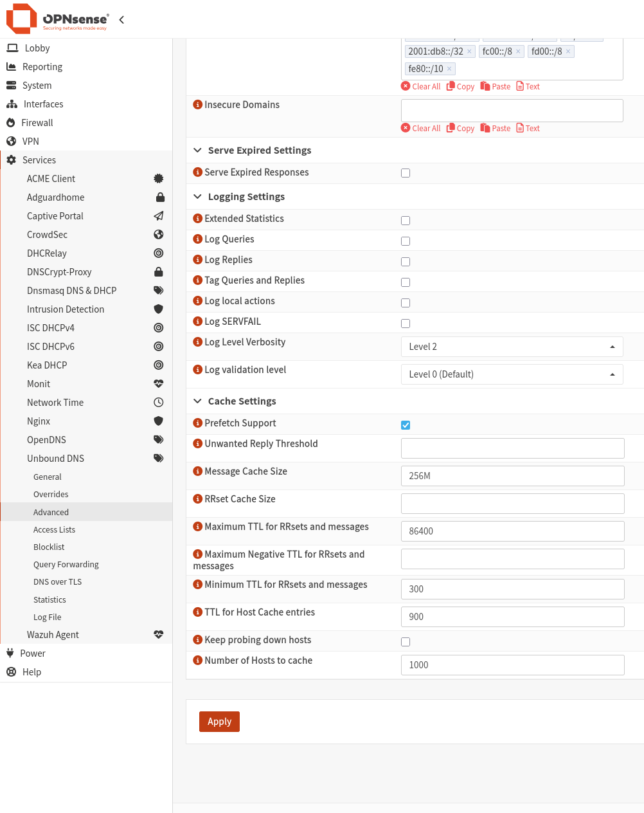Click the Wazuh Agent heartbeat icon

click(159, 635)
